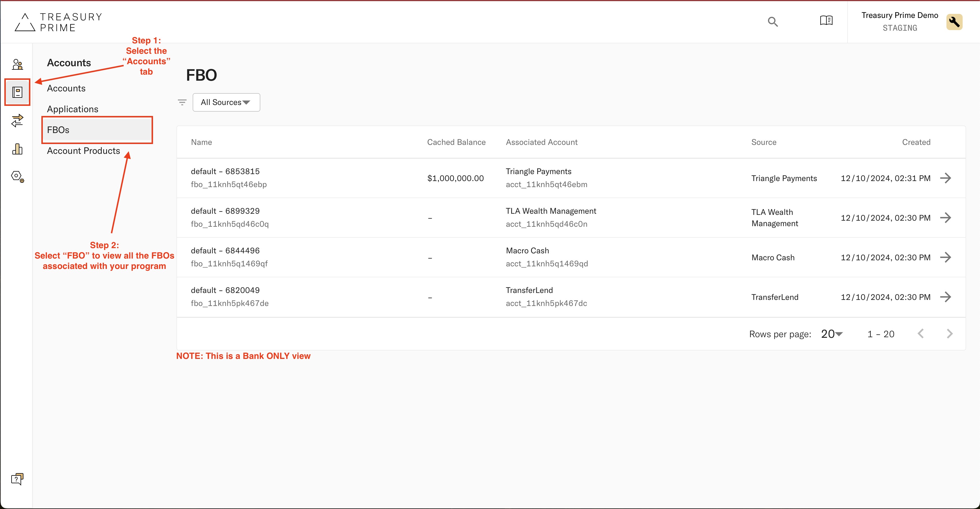Click acct_11knh5pk467dc account ID
This screenshot has width=980, height=509.
tap(546, 303)
